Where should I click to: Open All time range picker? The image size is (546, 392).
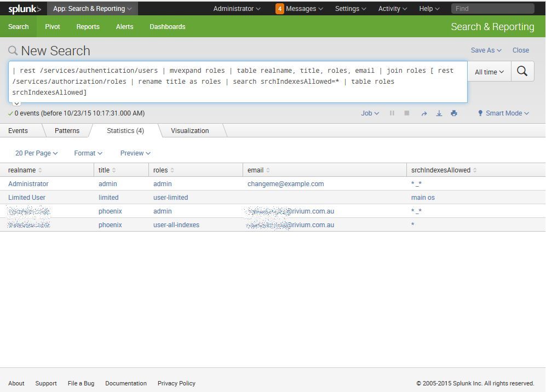pyautogui.click(x=489, y=72)
